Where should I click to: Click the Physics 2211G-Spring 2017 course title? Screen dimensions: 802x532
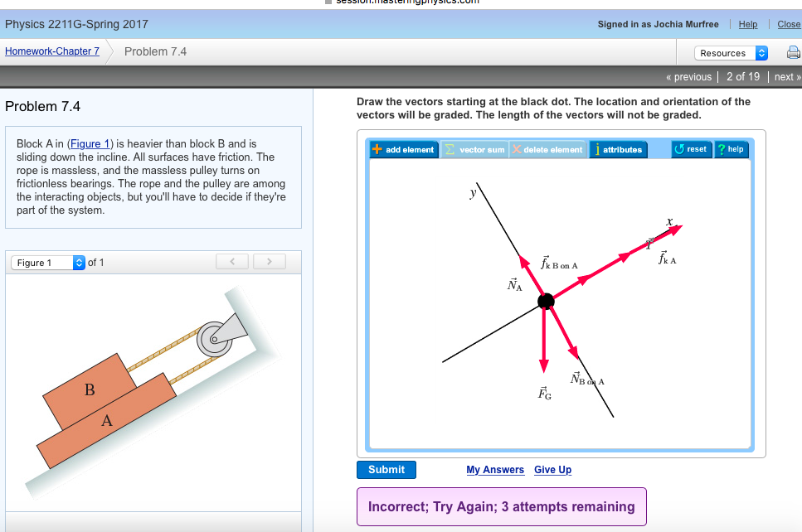[x=77, y=24]
